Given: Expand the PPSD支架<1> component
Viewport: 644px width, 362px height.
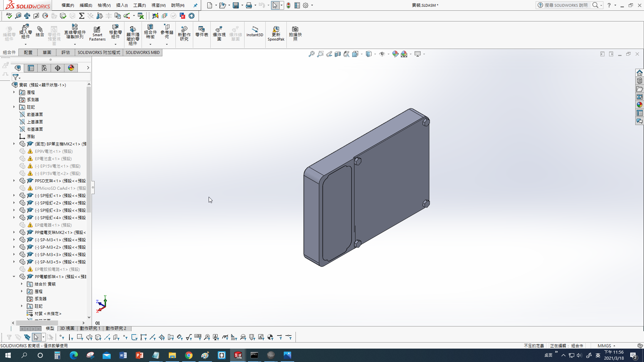Looking at the screenshot, I should 14,181.
